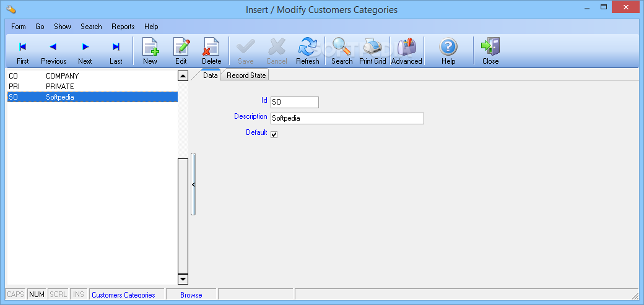Refresh the record list

pos(307,51)
